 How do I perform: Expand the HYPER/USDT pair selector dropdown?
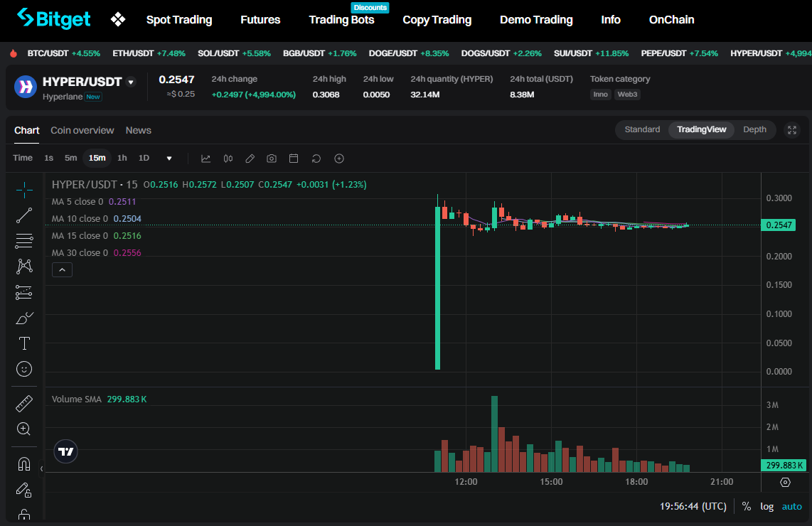tap(130, 82)
